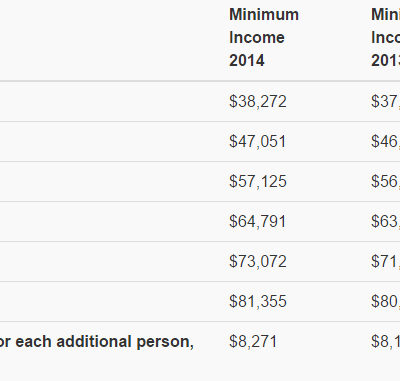The height and width of the screenshot is (381, 400).
Task: Select the $56 value in 2013 column
Action: (x=386, y=181)
